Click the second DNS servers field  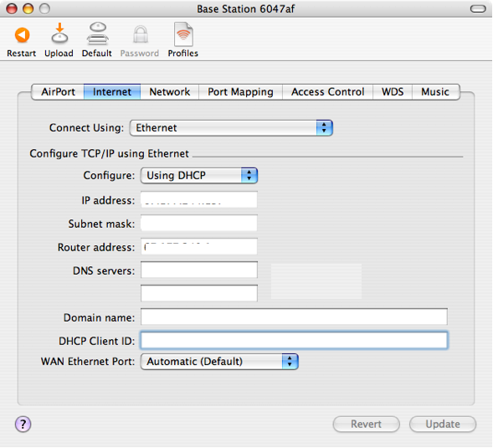199,293
